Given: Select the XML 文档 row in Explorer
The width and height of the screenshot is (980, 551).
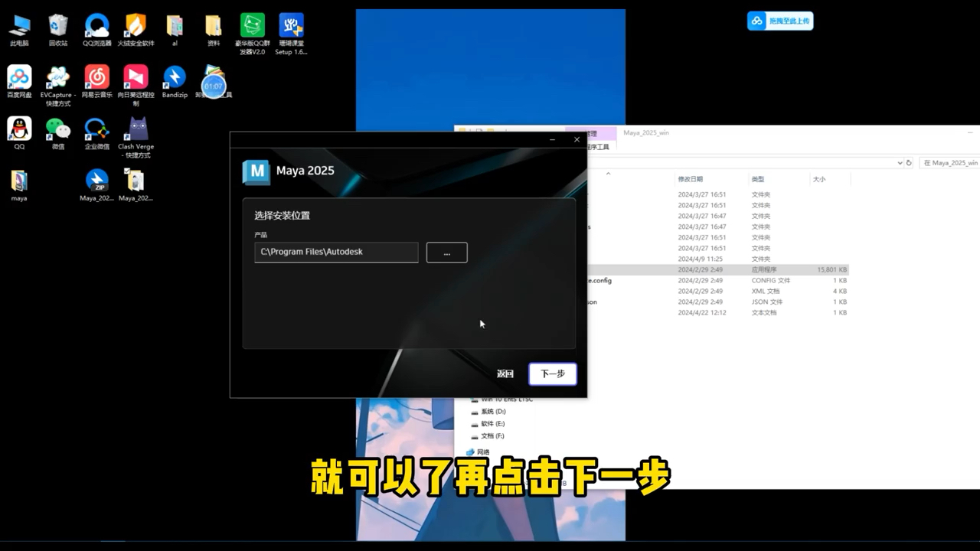Looking at the screenshot, I should (x=718, y=291).
